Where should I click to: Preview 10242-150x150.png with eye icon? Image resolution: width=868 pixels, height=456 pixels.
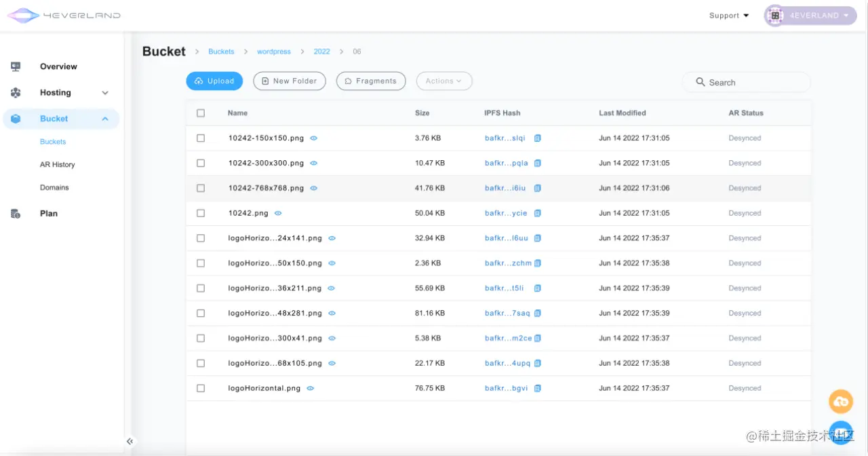[314, 138]
